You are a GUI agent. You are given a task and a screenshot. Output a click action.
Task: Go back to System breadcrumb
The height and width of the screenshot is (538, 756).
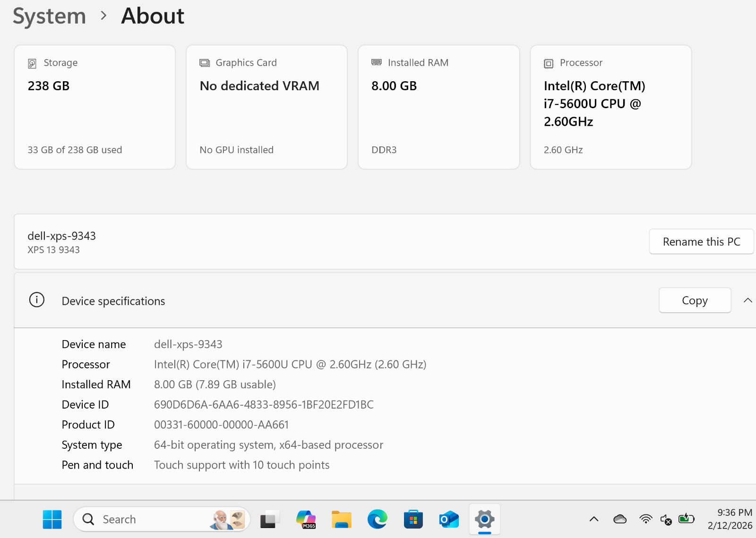point(50,17)
